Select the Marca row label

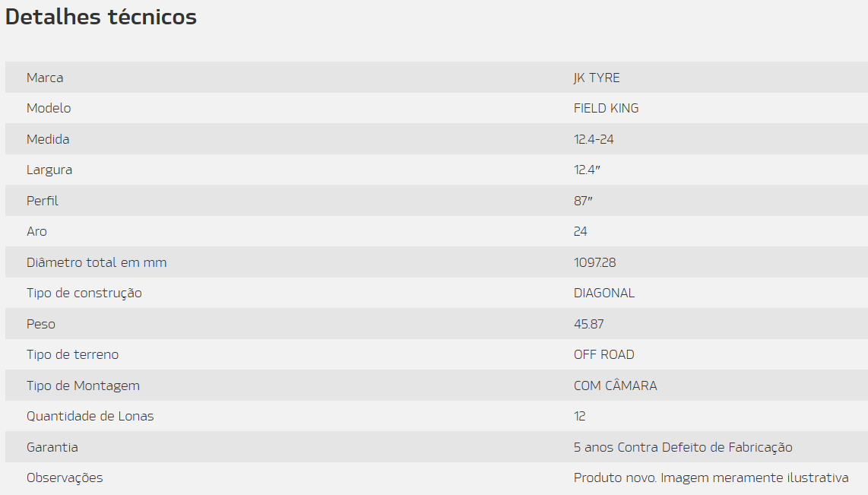[x=45, y=78]
